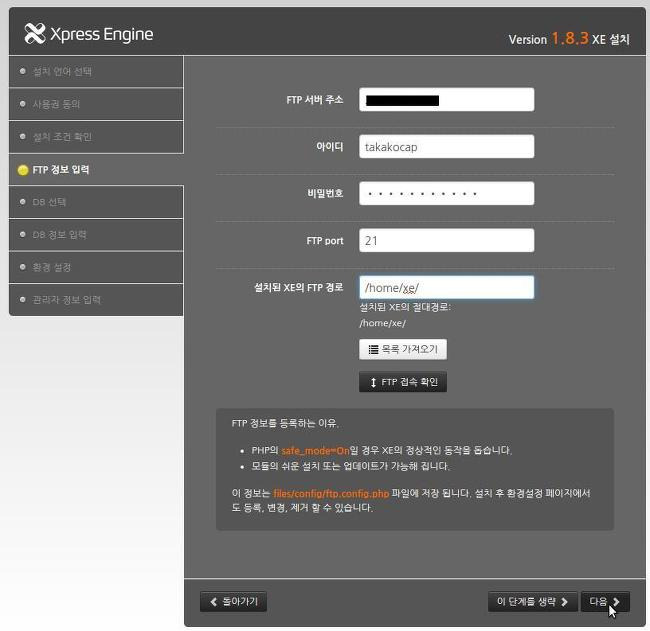
Task: Click the 비밀번호 password field
Action: point(446,194)
